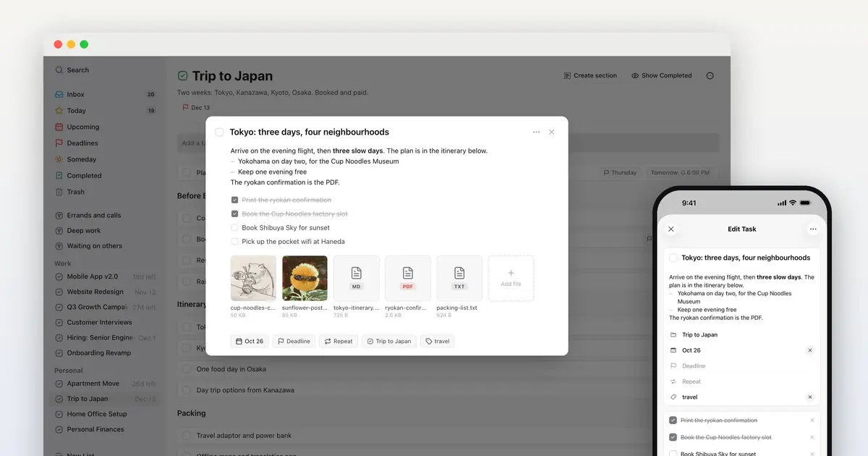Click the Create section button
Image resolution: width=868 pixels, height=456 pixels.
click(x=590, y=75)
